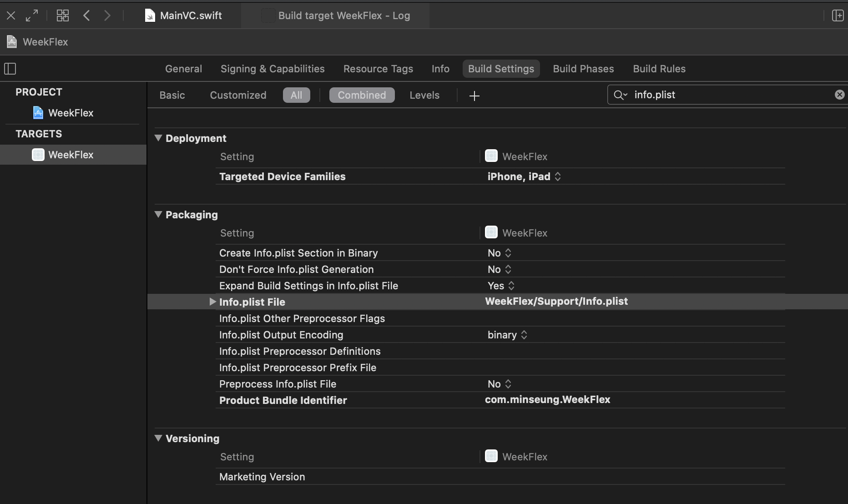The height and width of the screenshot is (504, 848).
Task: Click WeekFlex/Support/Info.plist path value
Action: click(x=556, y=301)
